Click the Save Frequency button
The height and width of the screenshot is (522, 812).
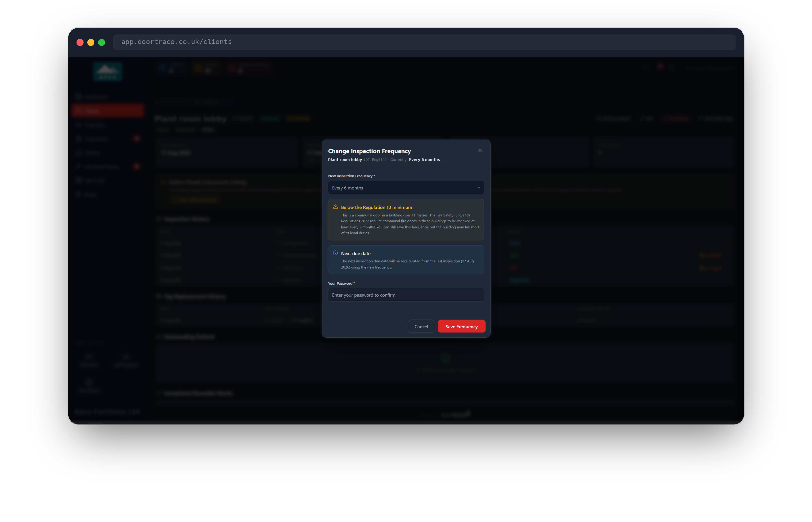tap(461, 326)
